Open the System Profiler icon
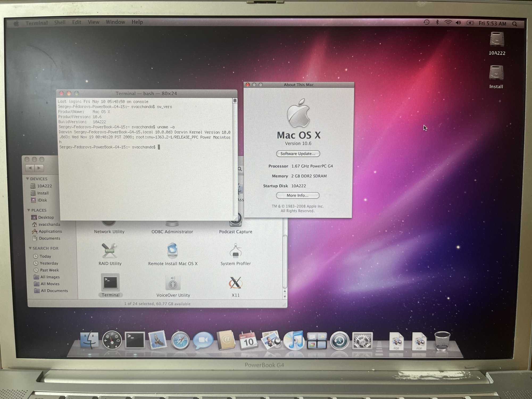This screenshot has height=399, width=532. pos(235,251)
